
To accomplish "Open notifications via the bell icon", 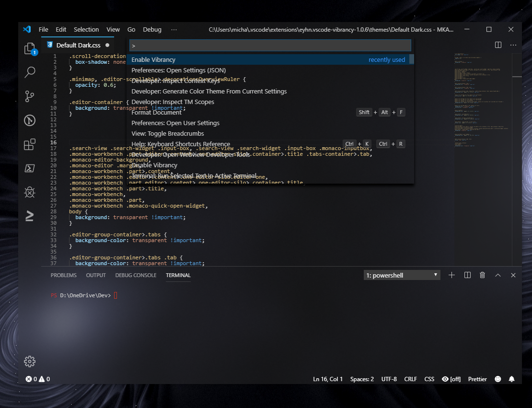I will [x=511, y=379].
